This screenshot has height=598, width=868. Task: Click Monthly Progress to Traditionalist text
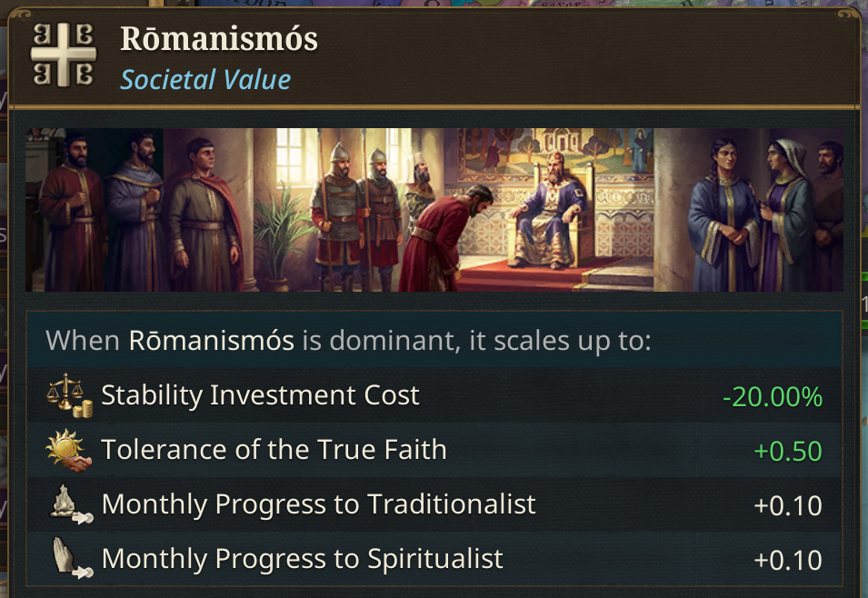pyautogui.click(x=318, y=504)
